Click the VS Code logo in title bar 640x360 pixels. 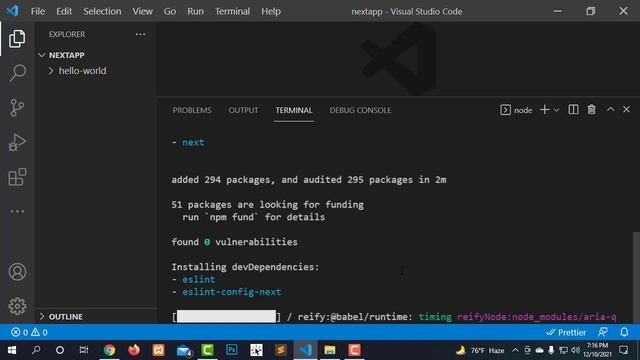click(x=12, y=11)
